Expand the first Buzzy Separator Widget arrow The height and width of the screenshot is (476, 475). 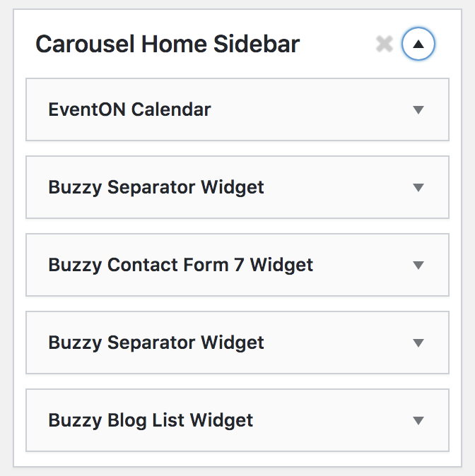pos(418,188)
